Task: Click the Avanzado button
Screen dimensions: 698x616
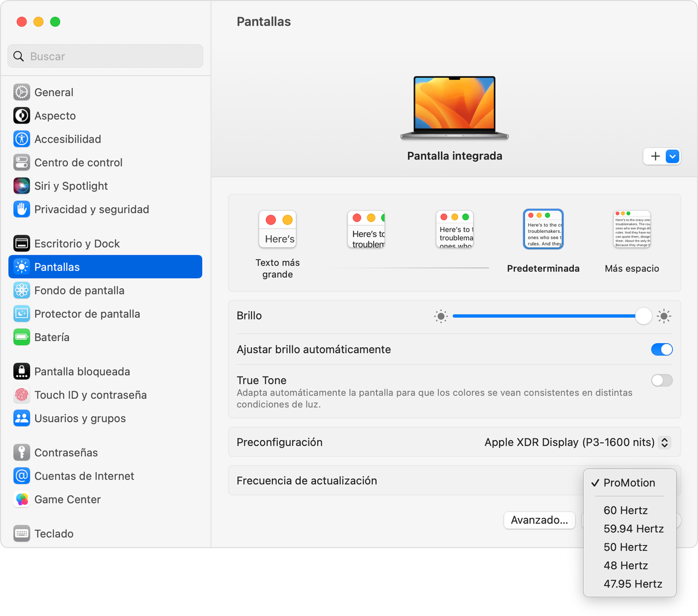Action: (x=539, y=520)
